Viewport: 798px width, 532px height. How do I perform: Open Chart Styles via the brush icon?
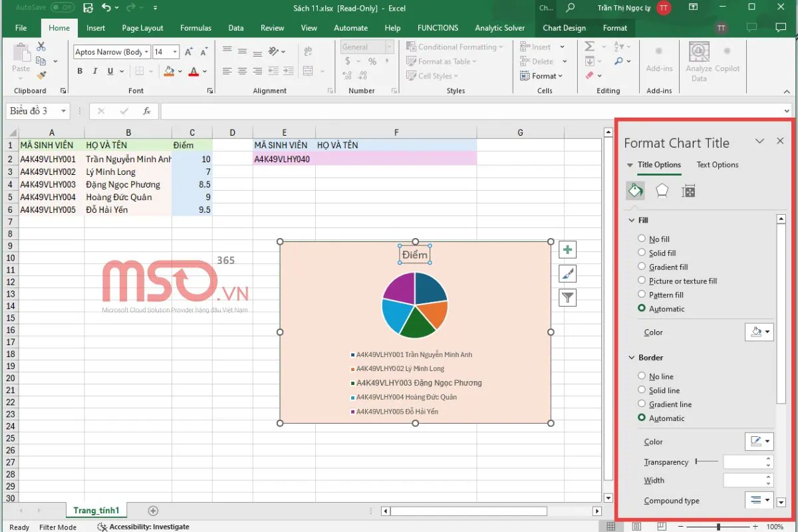pyautogui.click(x=567, y=273)
